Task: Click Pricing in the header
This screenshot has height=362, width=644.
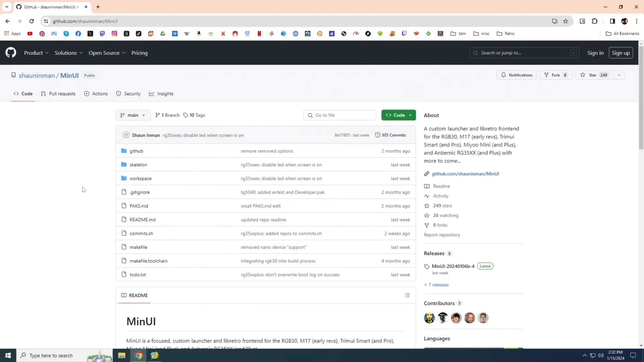Action: [140, 53]
